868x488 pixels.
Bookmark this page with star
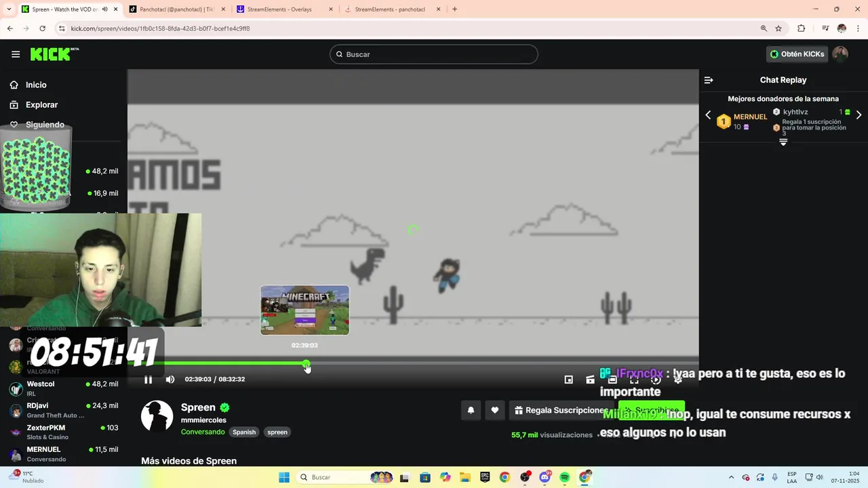778,28
